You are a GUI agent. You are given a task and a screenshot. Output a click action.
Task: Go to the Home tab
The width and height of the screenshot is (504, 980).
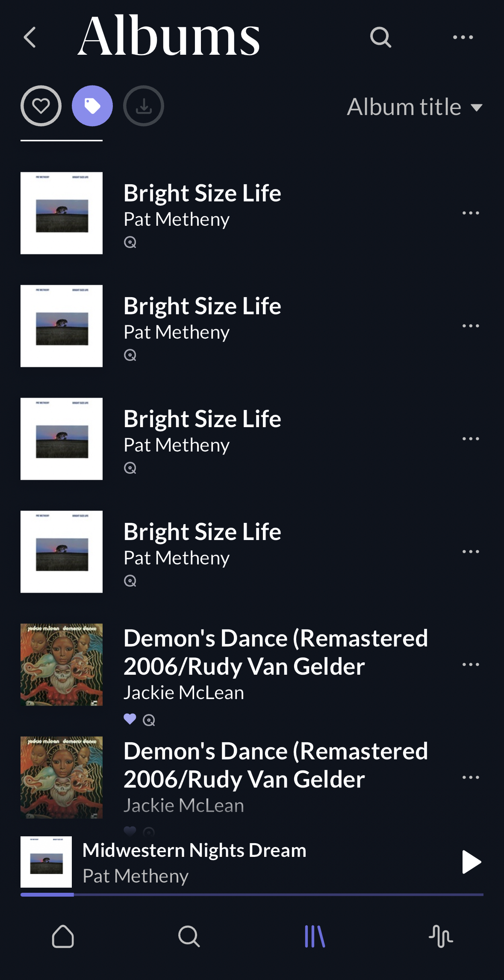[63, 936]
